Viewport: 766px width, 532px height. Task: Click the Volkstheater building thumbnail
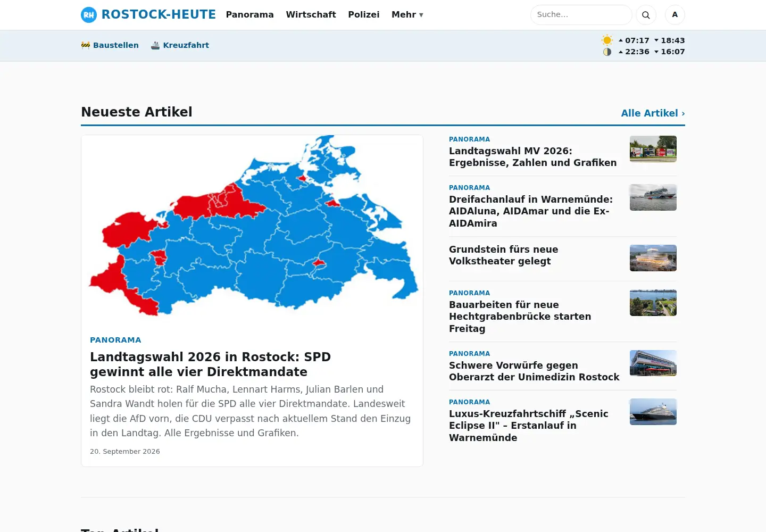pos(653,258)
